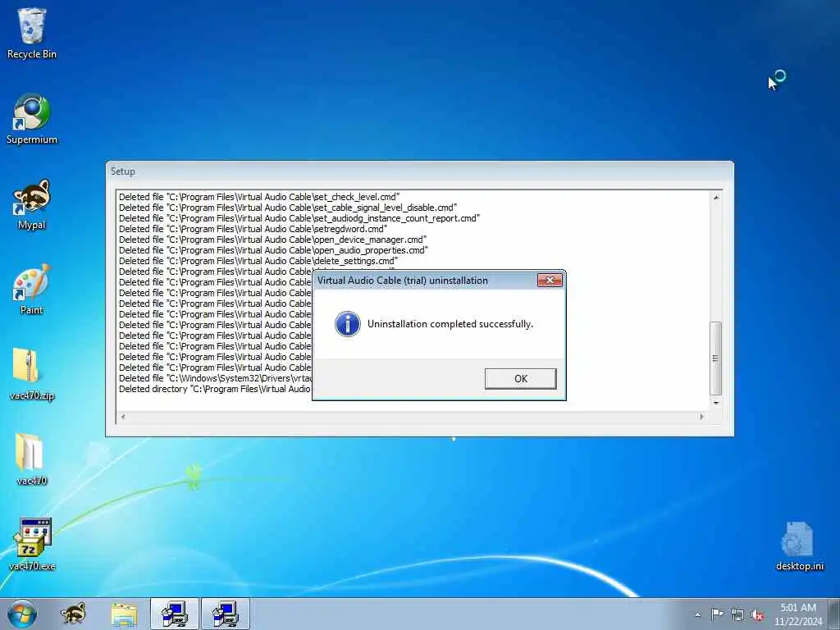Click the setregdword.cmd log line
840x630 pixels.
pyautogui.click(x=253, y=229)
